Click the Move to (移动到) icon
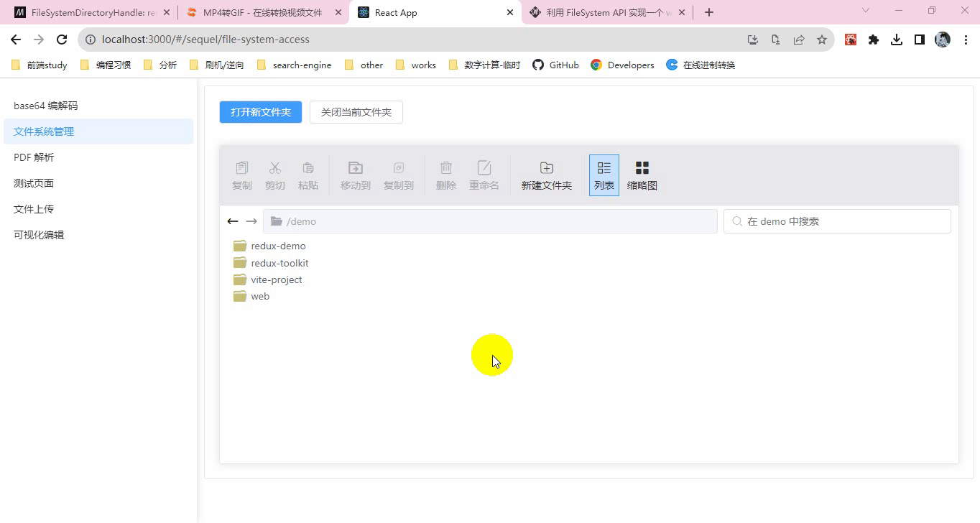Viewport: 980px width, 523px height. coord(356,167)
